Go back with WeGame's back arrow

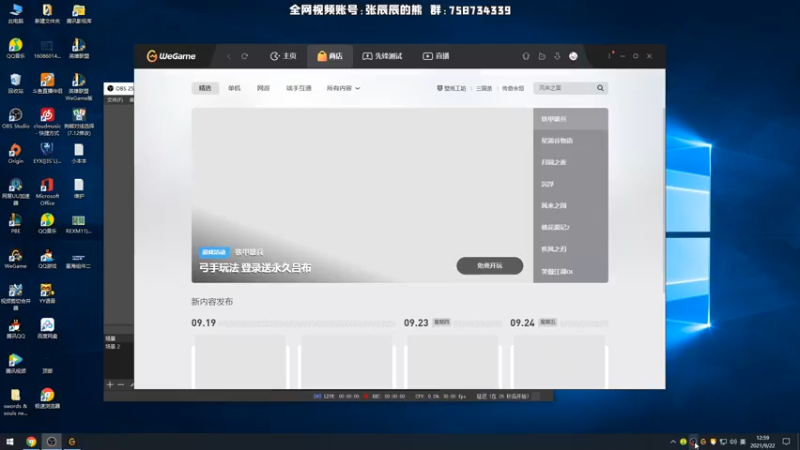pyautogui.click(x=229, y=56)
